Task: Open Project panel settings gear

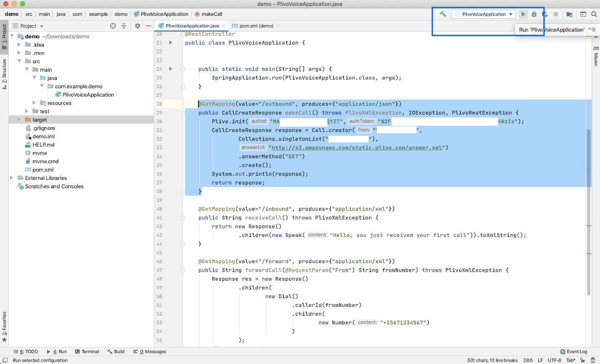Action: pos(138,26)
